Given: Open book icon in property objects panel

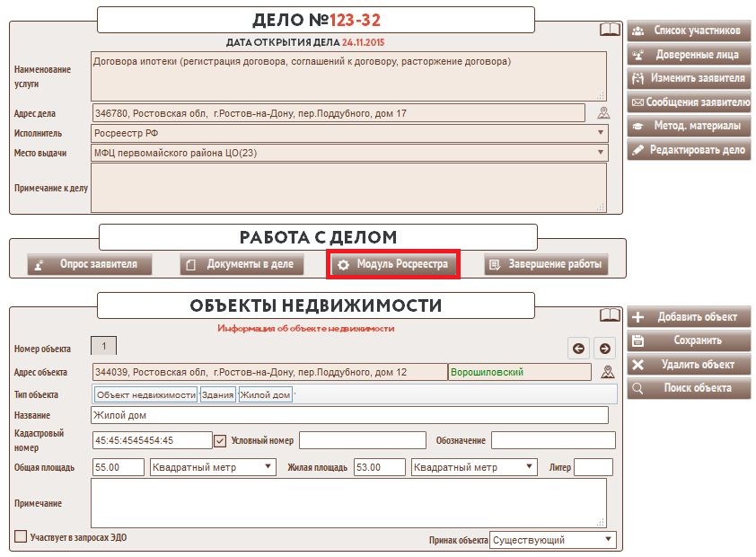Looking at the screenshot, I should (610, 315).
